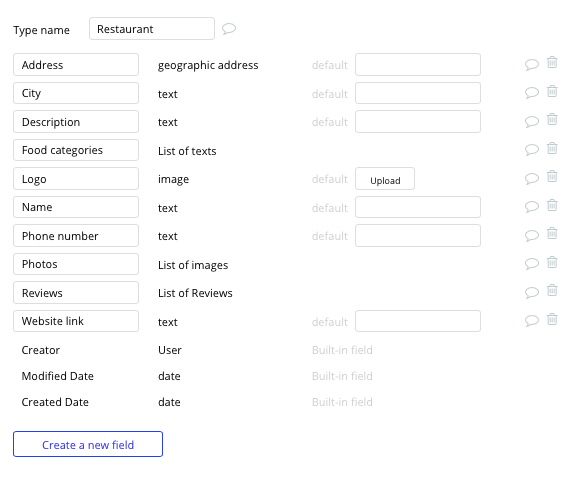The width and height of the screenshot is (581, 482).
Task: Click the City field name box
Action: pos(76,93)
